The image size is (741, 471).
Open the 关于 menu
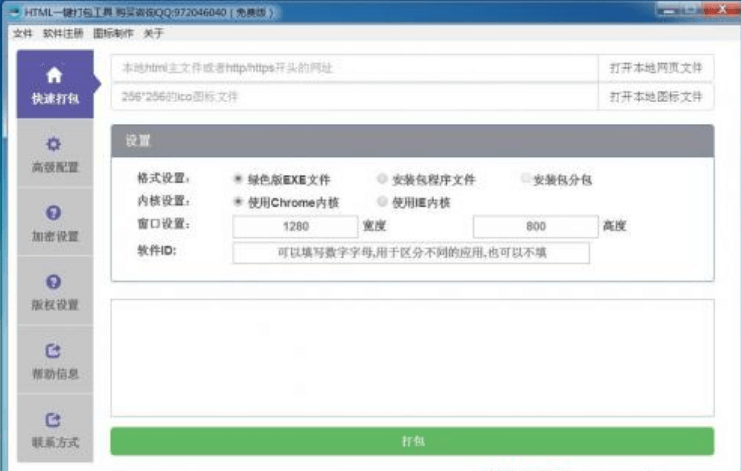154,33
